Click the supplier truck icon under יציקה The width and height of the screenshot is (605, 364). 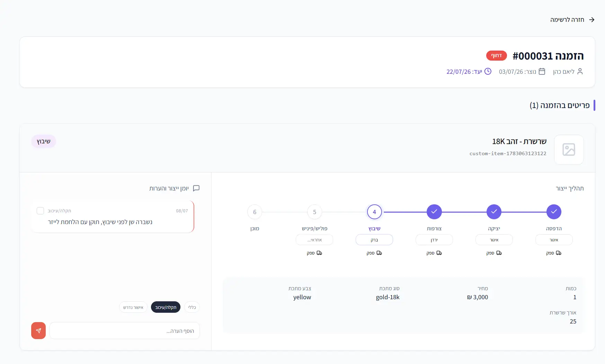tap(499, 253)
